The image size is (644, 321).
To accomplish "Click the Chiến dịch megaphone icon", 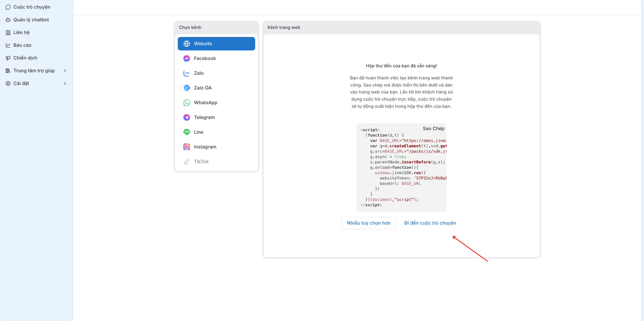I will pyautogui.click(x=8, y=58).
